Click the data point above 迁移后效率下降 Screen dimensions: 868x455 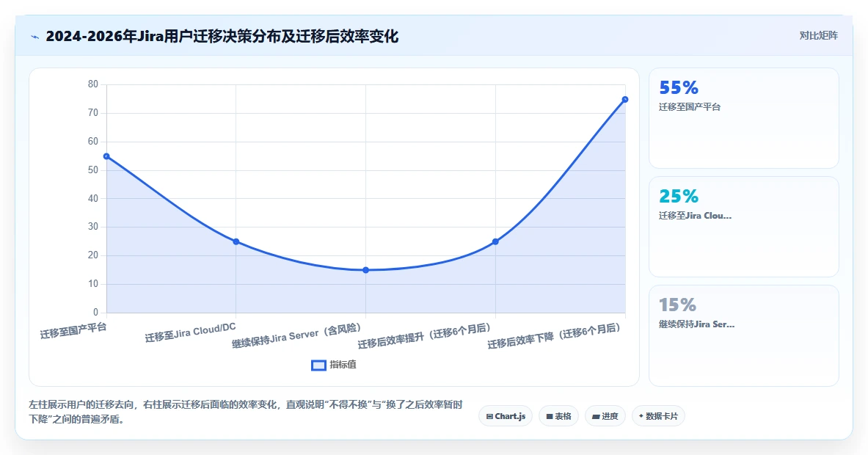tap(625, 100)
